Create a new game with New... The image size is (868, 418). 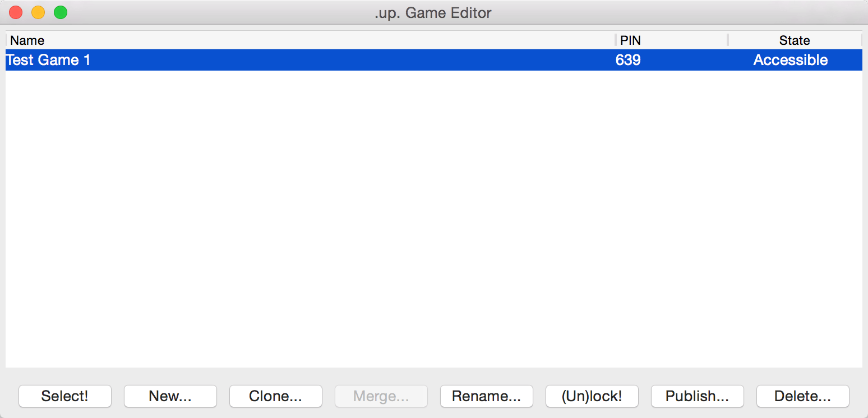tap(170, 396)
